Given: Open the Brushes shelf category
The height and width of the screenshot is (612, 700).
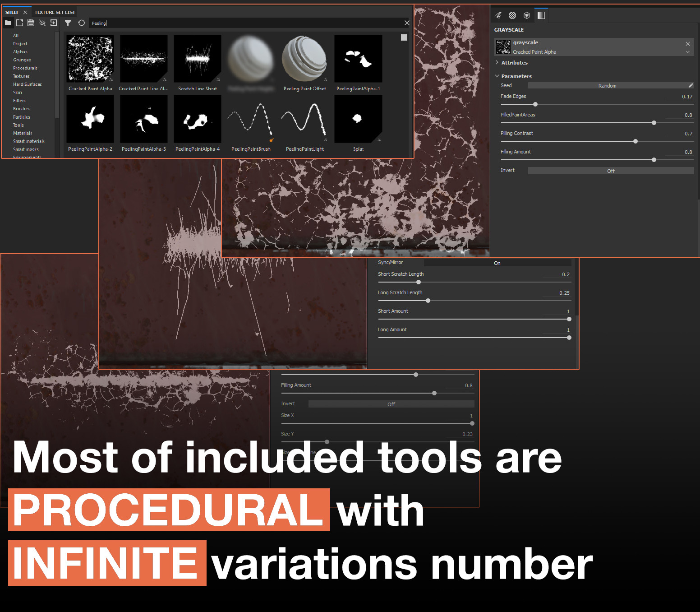Looking at the screenshot, I should coord(21,108).
